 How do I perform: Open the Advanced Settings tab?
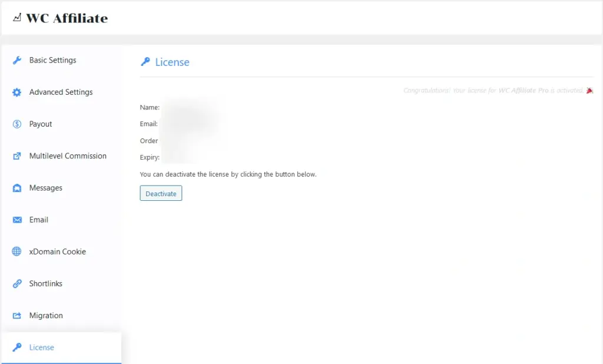pos(61,92)
